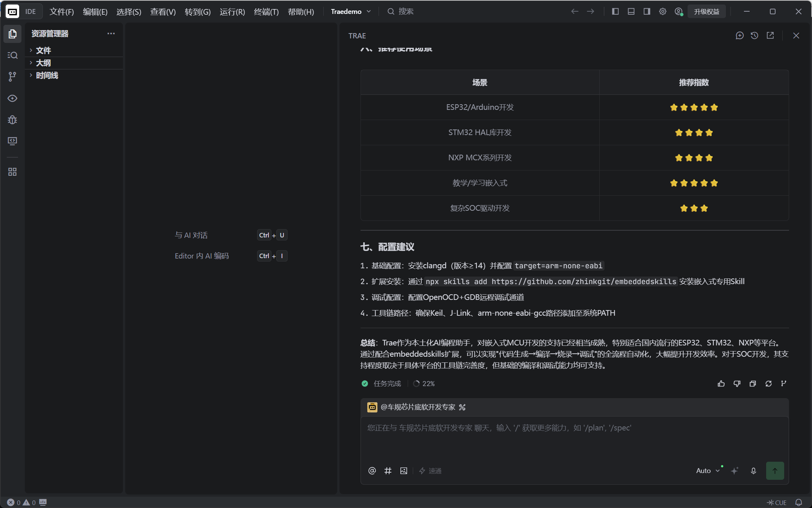812x508 pixels.
Task: Like the response with thumbs up
Action: click(721, 383)
